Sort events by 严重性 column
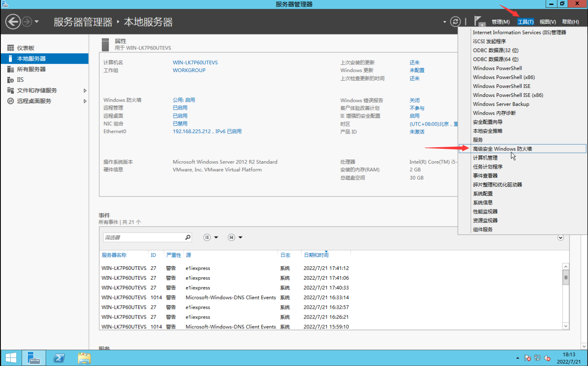 click(174, 255)
